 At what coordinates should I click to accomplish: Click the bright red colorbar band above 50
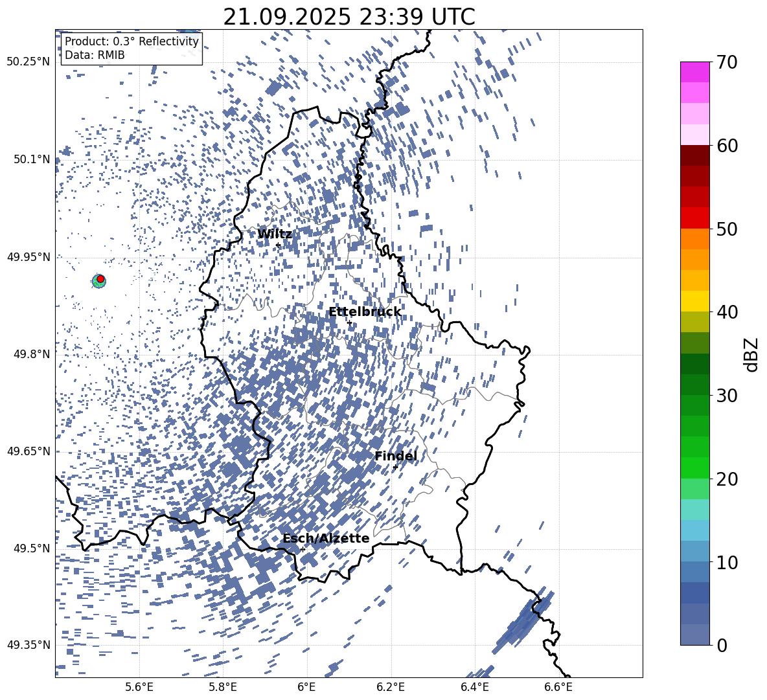[x=695, y=218]
